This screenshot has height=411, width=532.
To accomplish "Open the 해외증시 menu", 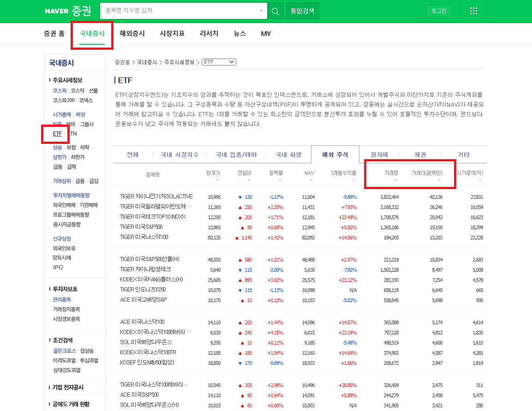I will coord(132,34).
